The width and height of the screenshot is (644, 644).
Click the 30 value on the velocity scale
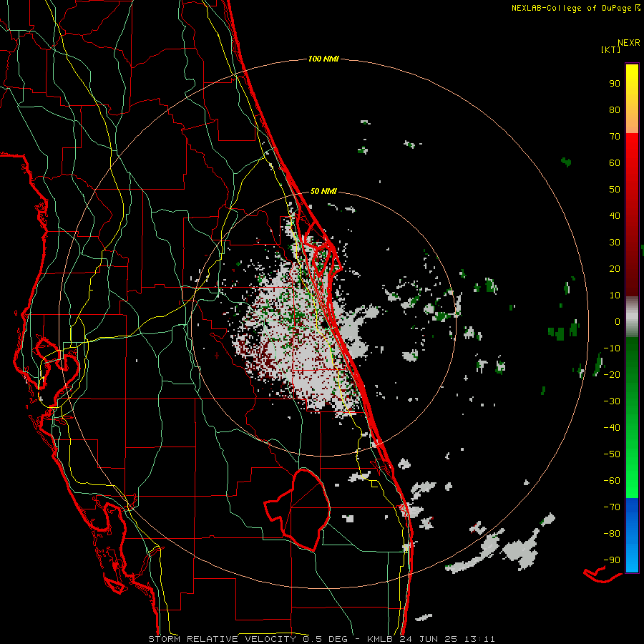point(615,243)
